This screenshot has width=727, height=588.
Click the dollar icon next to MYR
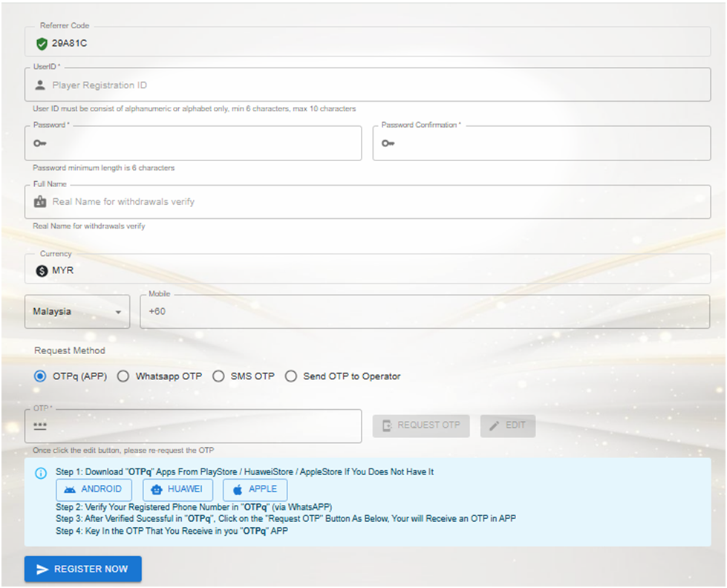pyautogui.click(x=42, y=270)
